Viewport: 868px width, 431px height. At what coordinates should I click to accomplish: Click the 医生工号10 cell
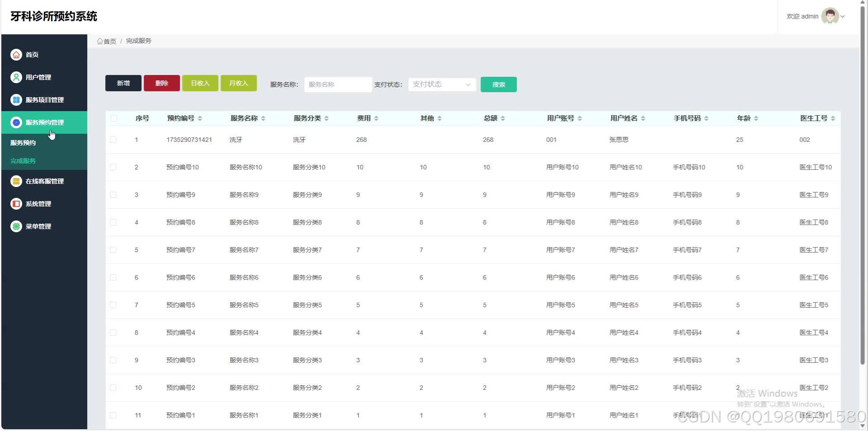coord(816,167)
